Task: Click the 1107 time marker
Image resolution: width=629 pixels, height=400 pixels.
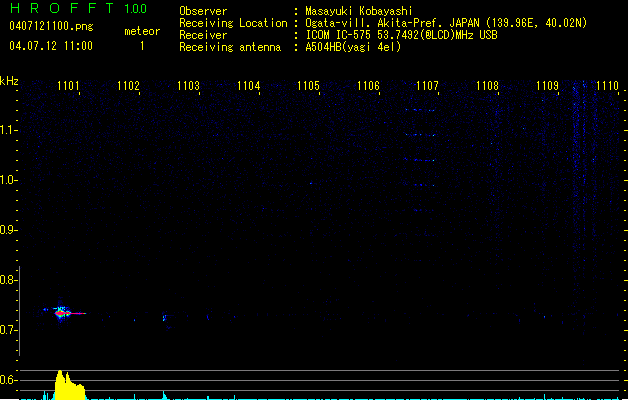Action: point(427,86)
